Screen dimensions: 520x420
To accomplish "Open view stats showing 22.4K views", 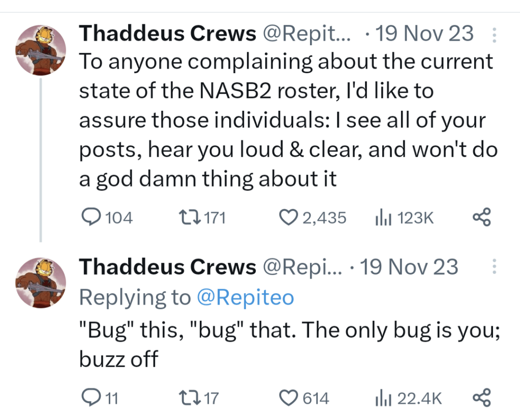I will (381, 398).
